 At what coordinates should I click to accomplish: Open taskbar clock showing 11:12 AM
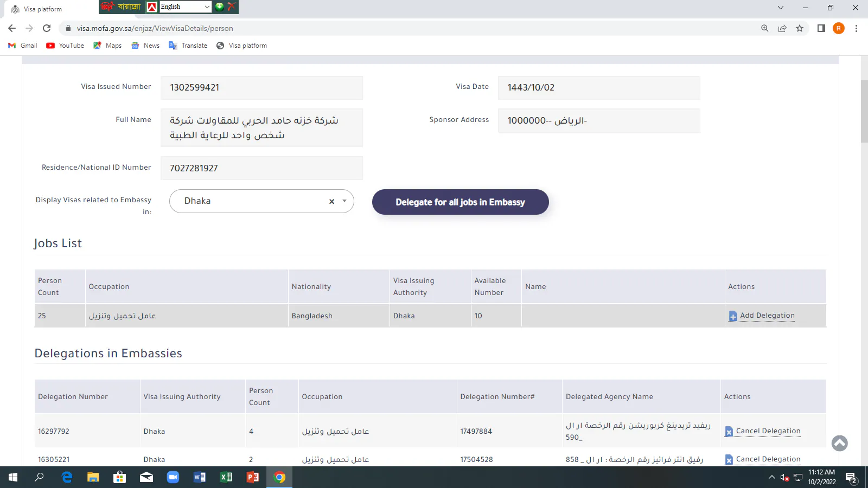pos(822,477)
